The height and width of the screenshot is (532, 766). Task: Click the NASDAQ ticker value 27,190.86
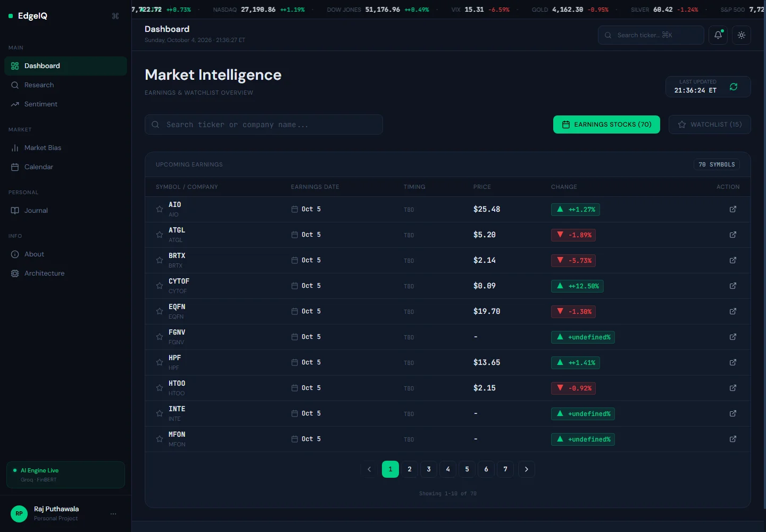[x=258, y=10]
